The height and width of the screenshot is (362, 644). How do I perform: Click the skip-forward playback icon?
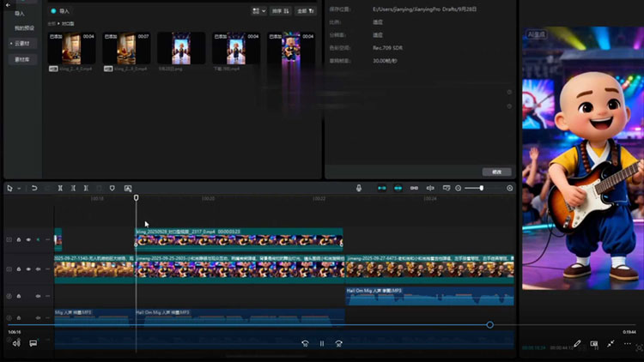click(x=339, y=343)
